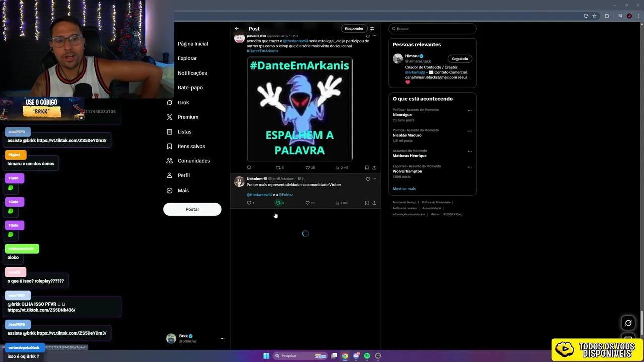Click the Postar button
The image size is (644, 362).
point(192,209)
